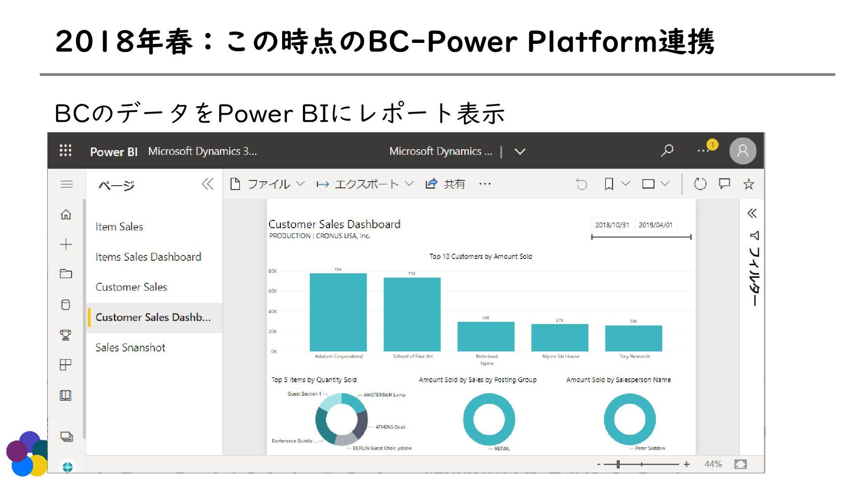Go to Home in left sidebar
The height and width of the screenshot is (488, 868).
coord(66,214)
